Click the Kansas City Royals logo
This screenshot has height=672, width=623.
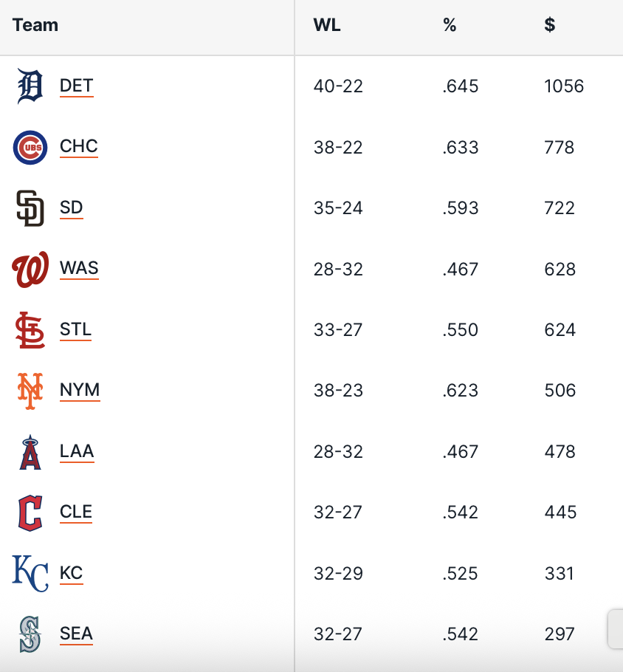(30, 573)
